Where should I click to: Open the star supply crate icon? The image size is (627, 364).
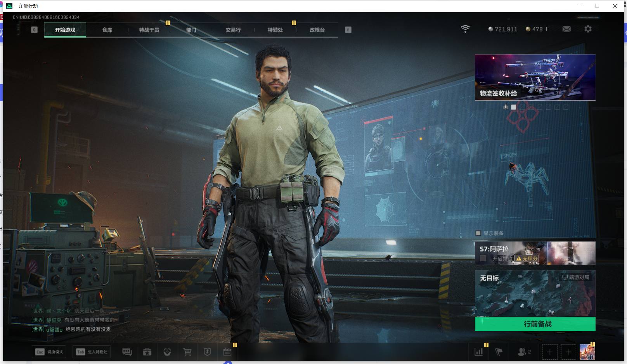tap(147, 352)
